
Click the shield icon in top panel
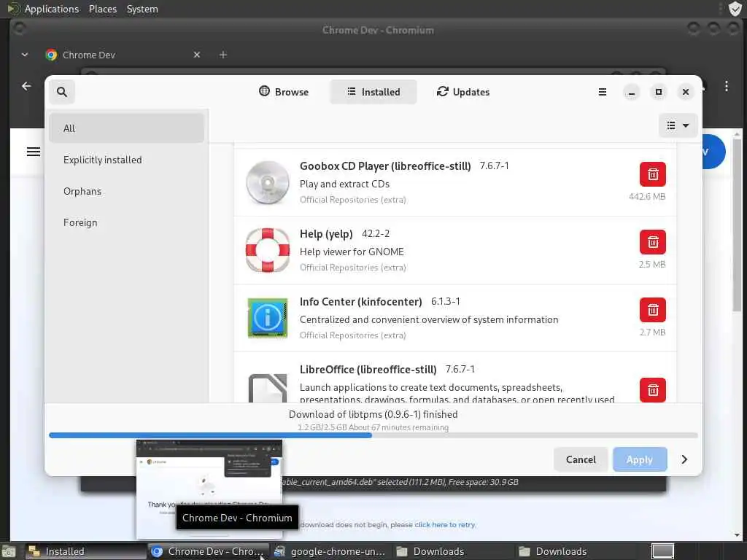point(735,9)
